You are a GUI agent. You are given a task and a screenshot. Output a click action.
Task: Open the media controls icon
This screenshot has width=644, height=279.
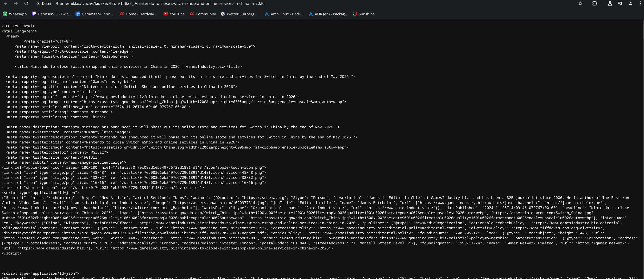620,4
